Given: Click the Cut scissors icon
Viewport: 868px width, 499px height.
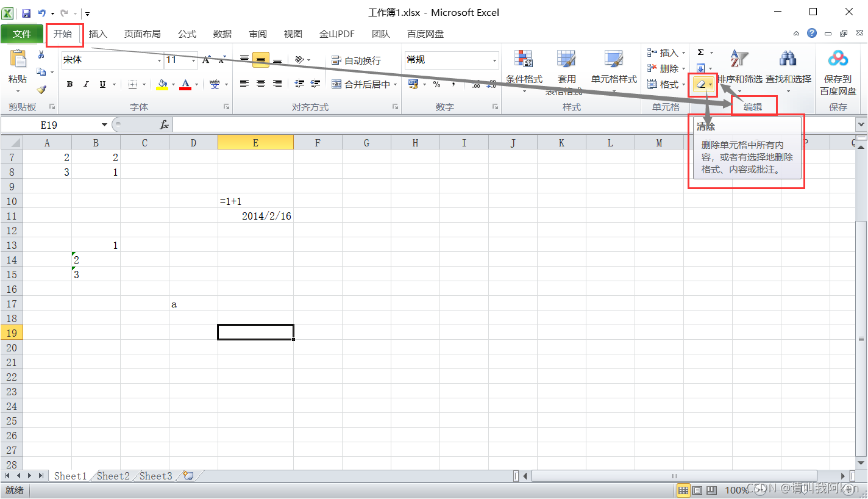Looking at the screenshot, I should pos(41,55).
